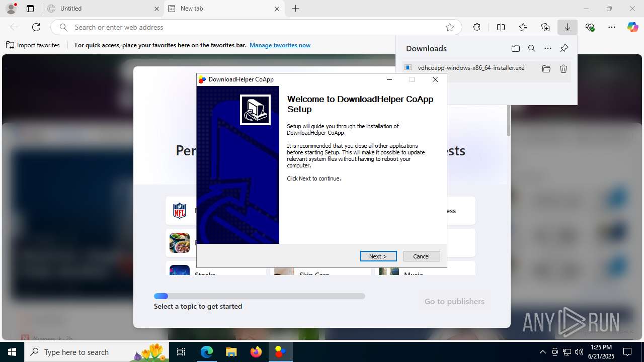Close the Untitled tab
This screenshot has width=644, height=362.
[156, 9]
